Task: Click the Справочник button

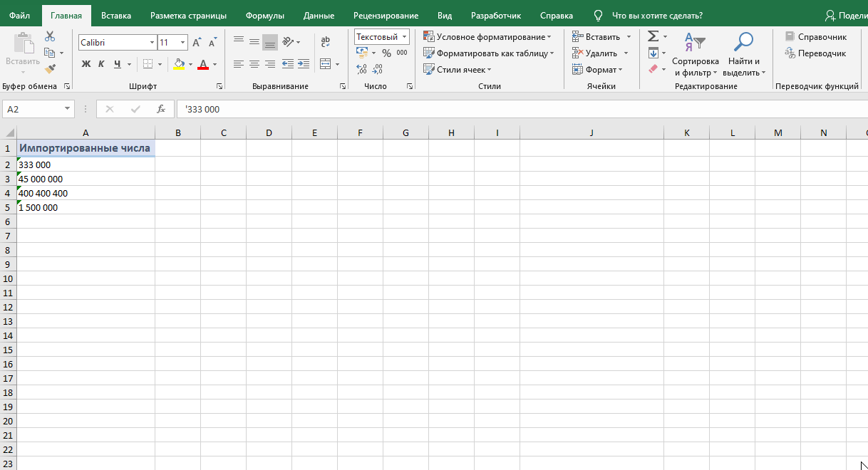Action: coord(816,37)
